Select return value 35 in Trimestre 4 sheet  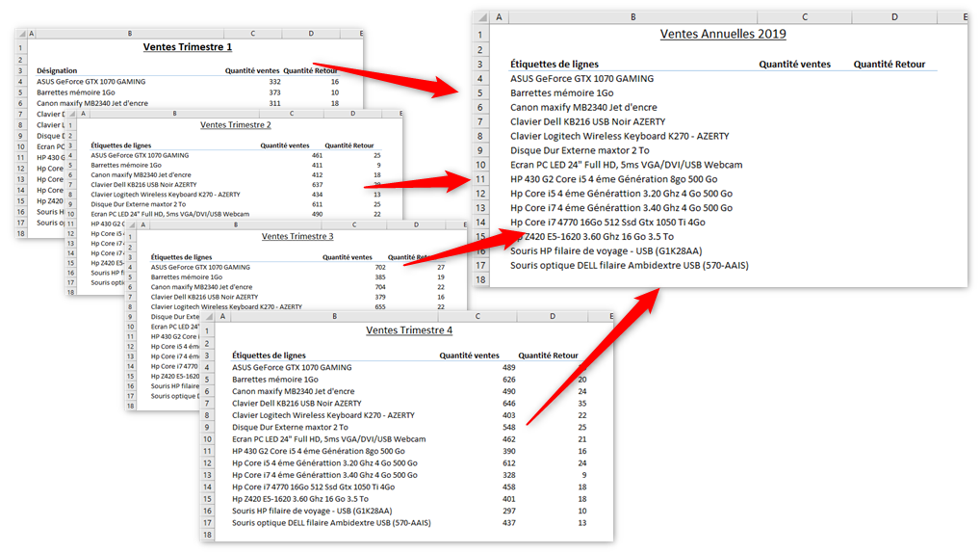(x=581, y=404)
